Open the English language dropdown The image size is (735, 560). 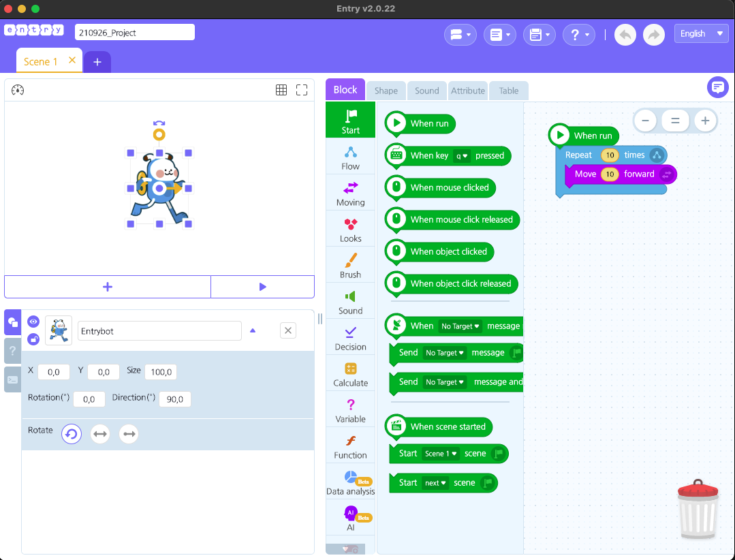[701, 34]
